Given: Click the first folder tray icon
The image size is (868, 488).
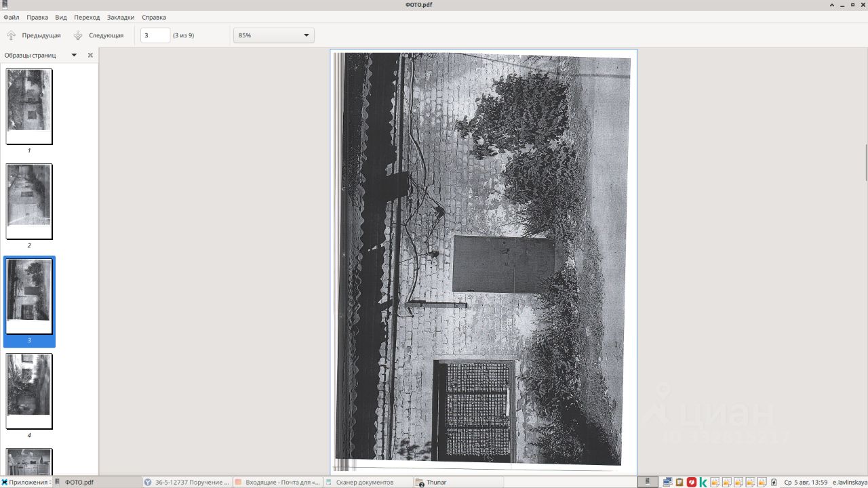Looking at the screenshot, I should (x=715, y=483).
